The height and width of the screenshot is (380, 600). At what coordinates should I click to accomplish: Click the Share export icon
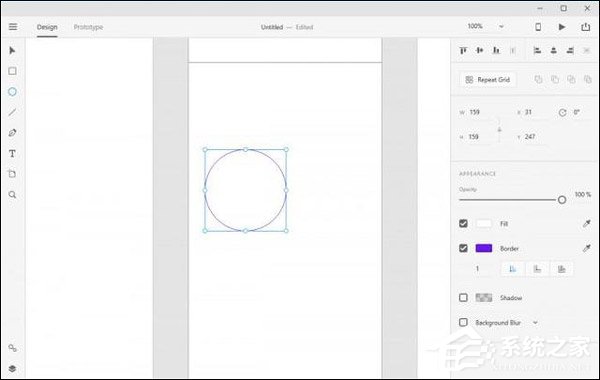coord(585,27)
